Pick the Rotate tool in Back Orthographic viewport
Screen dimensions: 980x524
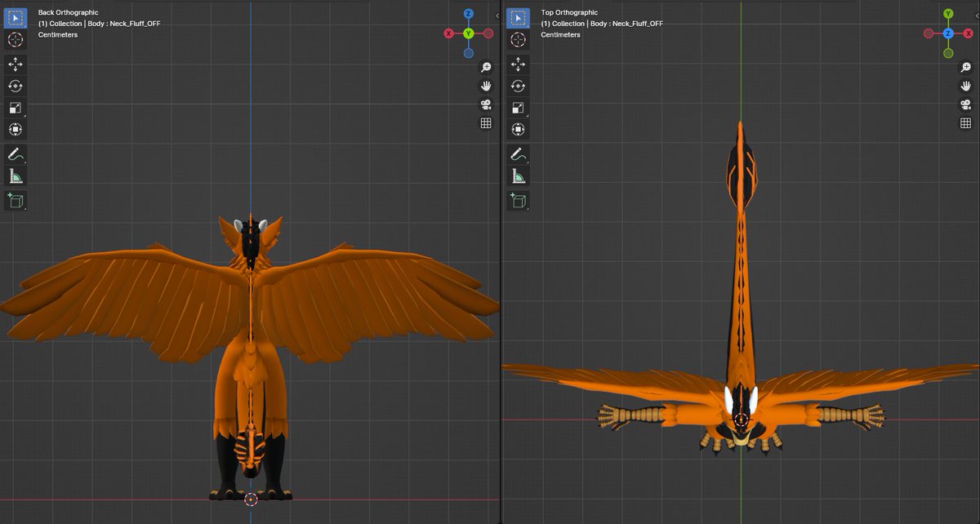tap(16, 86)
